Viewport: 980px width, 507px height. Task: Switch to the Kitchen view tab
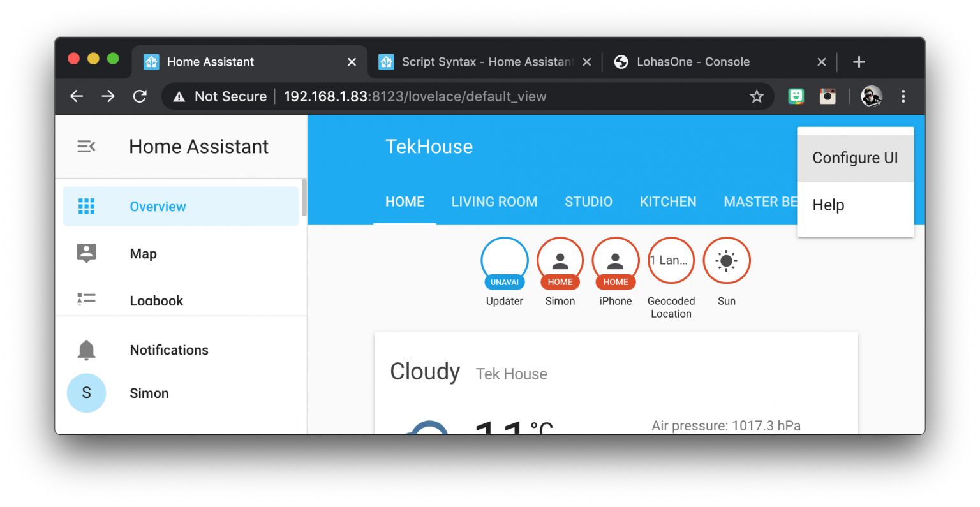[668, 202]
